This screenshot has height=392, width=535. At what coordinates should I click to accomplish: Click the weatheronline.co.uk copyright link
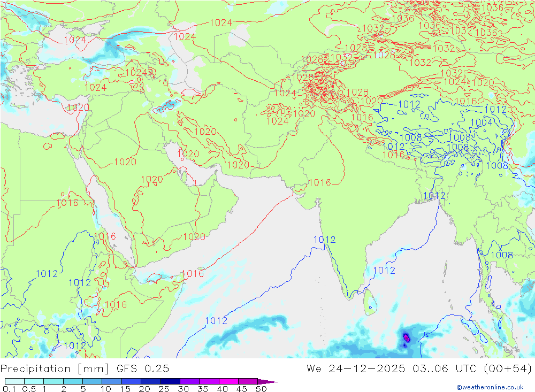(490, 387)
